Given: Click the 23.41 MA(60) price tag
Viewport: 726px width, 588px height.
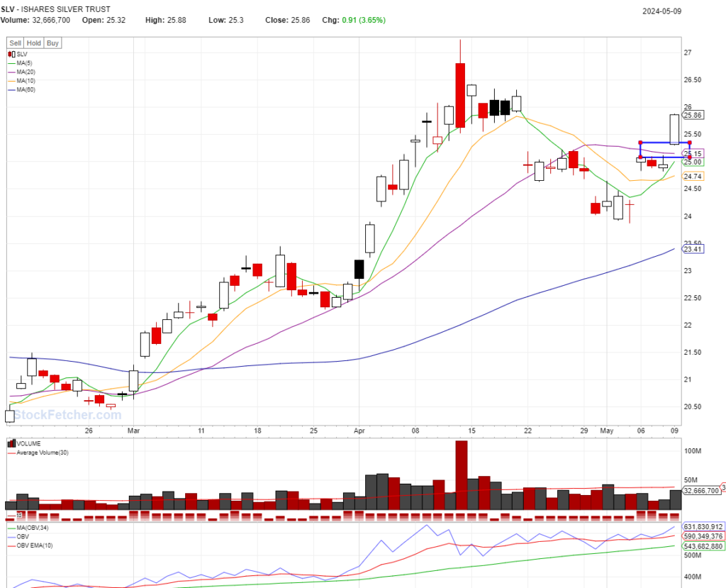Looking at the screenshot, I should click(693, 249).
